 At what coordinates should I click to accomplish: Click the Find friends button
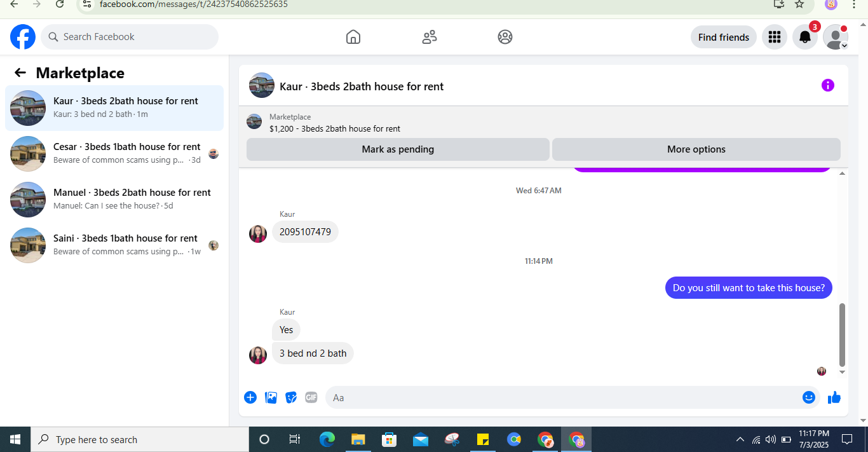click(724, 37)
